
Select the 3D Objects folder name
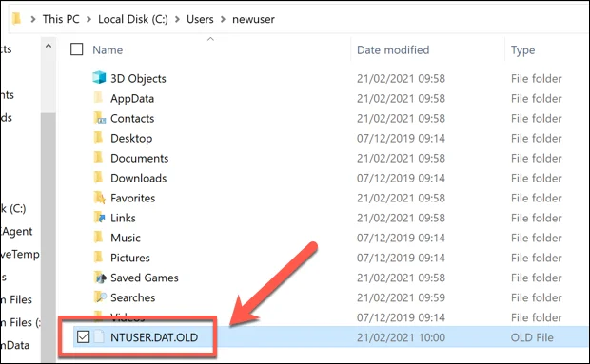click(138, 79)
